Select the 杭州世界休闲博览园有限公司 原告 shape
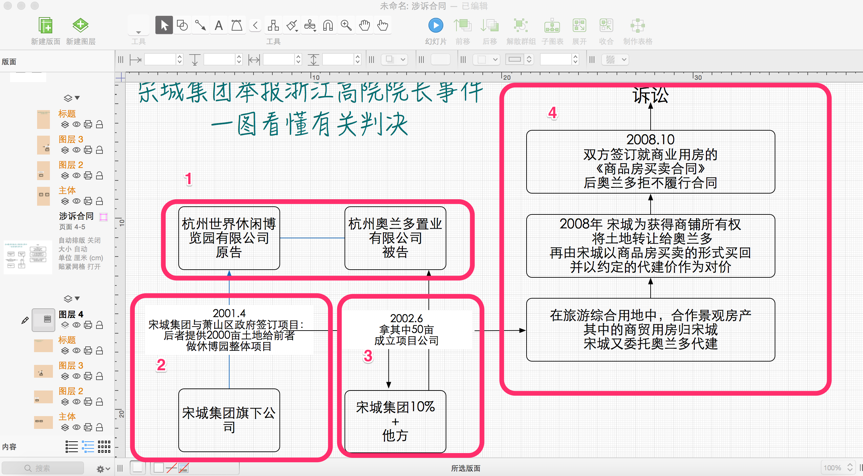The width and height of the screenshot is (863, 476). click(x=229, y=238)
